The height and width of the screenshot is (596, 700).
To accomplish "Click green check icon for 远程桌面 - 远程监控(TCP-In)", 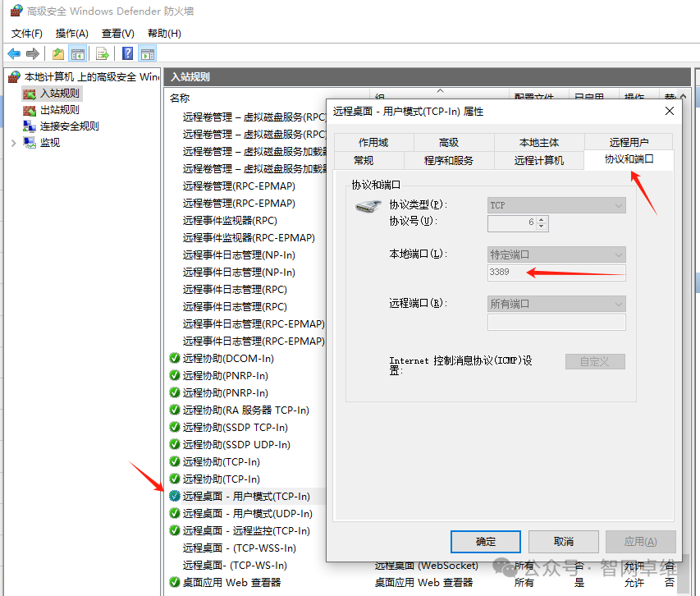I will coord(175,530).
